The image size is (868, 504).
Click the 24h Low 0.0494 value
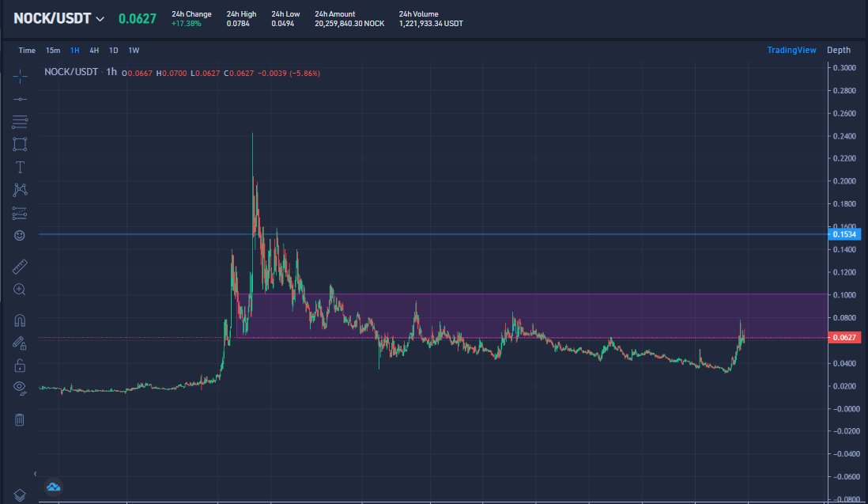[282, 24]
